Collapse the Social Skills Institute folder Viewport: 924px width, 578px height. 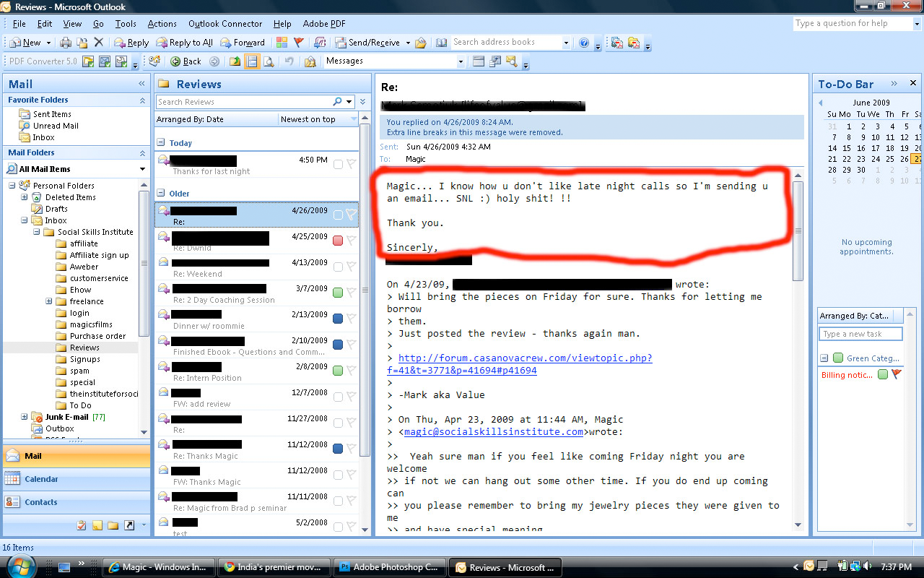click(36, 232)
